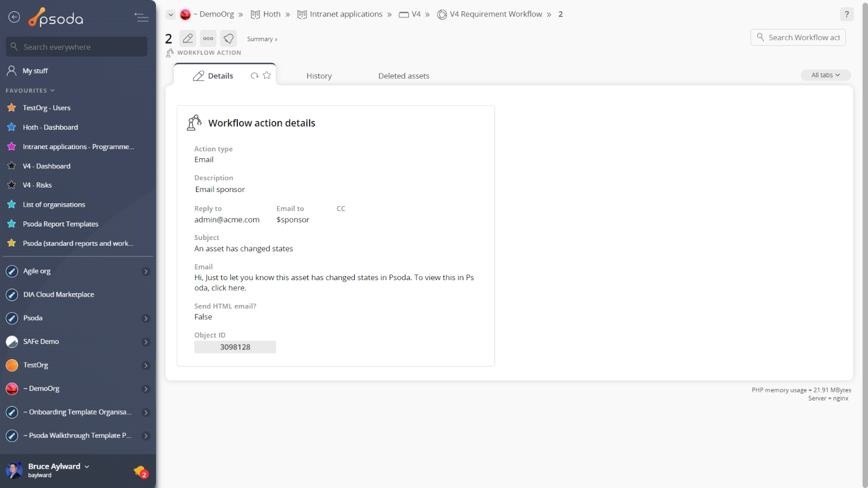This screenshot has height=488, width=868.
Task: Click the admin@acme.com reply-to value
Action: tap(227, 220)
